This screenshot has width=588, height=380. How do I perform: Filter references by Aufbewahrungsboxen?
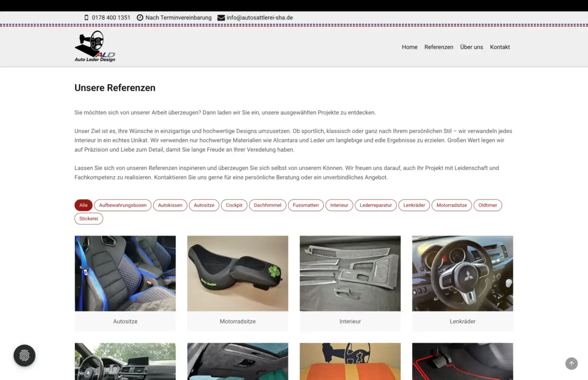click(x=122, y=205)
